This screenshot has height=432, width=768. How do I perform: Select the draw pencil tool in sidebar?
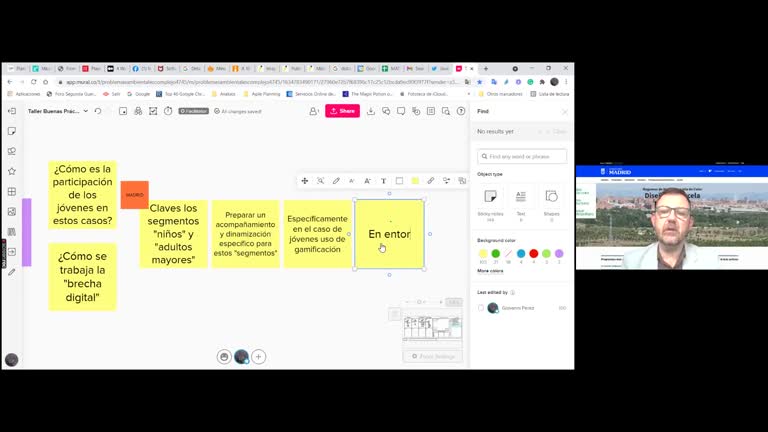click(12, 271)
